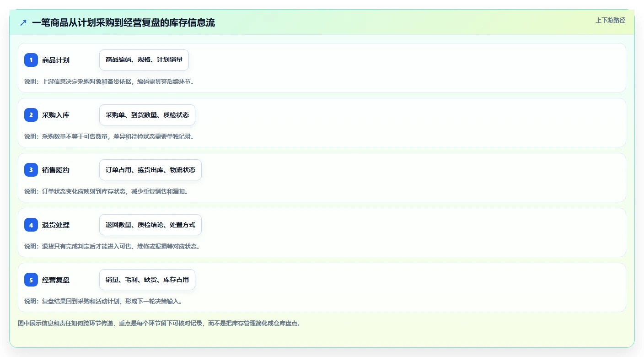Click the note starting 退货只有完成判定后
The height and width of the screenshot is (357, 644).
click(x=112, y=246)
